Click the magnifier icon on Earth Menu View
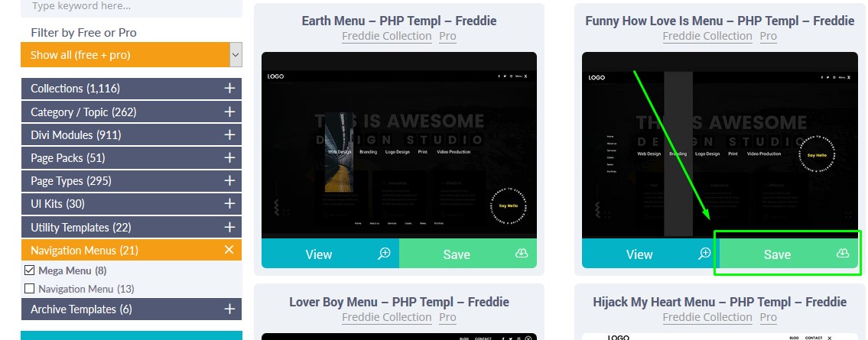The height and width of the screenshot is (340, 868). pos(384,254)
